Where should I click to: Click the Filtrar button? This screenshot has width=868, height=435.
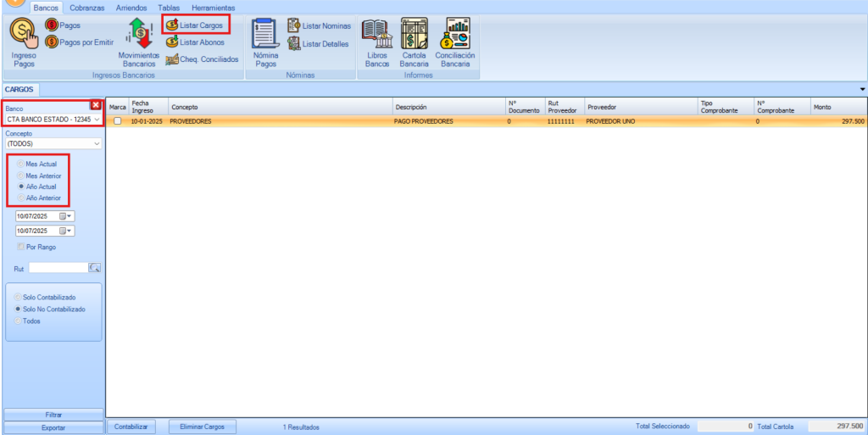[x=53, y=415]
